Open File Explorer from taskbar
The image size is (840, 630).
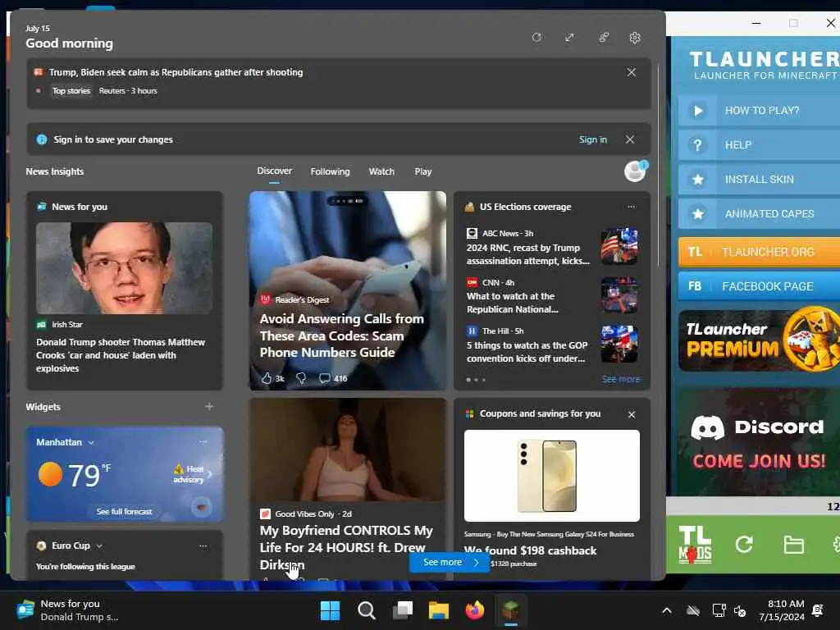(x=438, y=610)
